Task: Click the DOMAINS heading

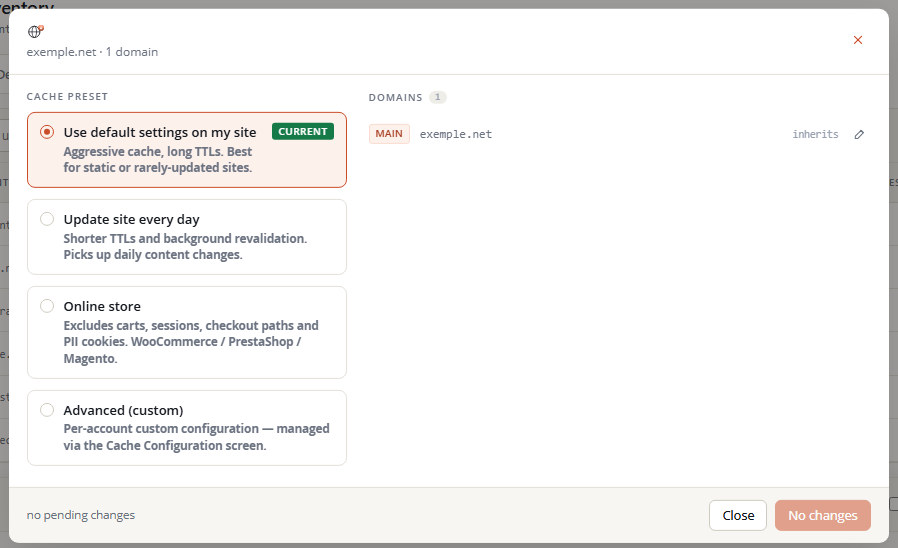Action: (x=395, y=98)
